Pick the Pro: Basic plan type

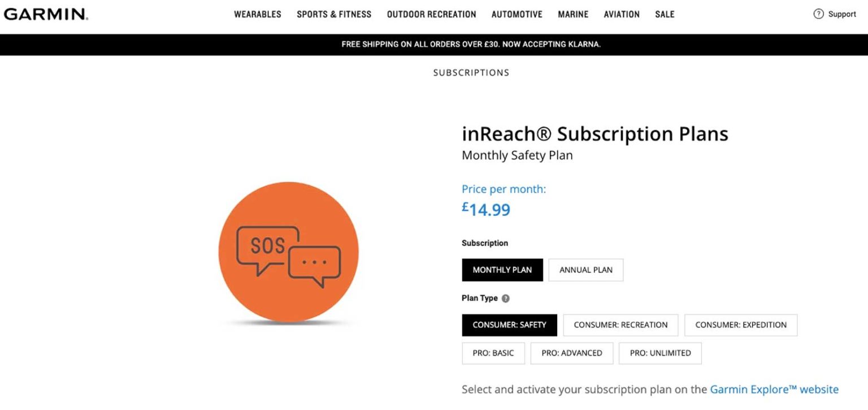coord(493,353)
